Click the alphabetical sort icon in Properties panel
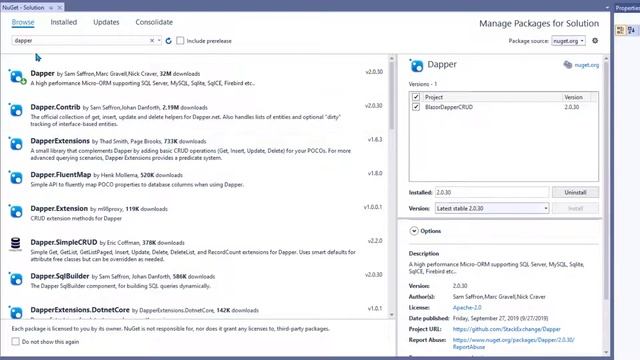 pos(631,30)
